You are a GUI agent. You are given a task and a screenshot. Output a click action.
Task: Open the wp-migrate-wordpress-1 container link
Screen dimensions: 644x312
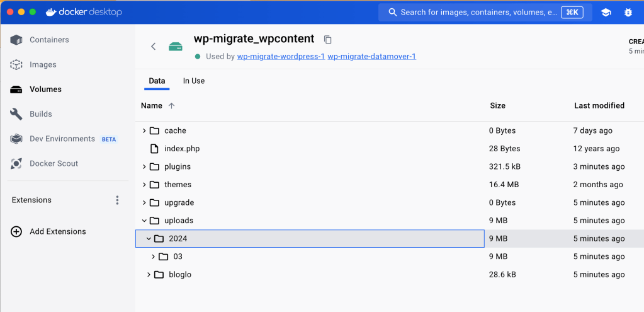click(281, 56)
